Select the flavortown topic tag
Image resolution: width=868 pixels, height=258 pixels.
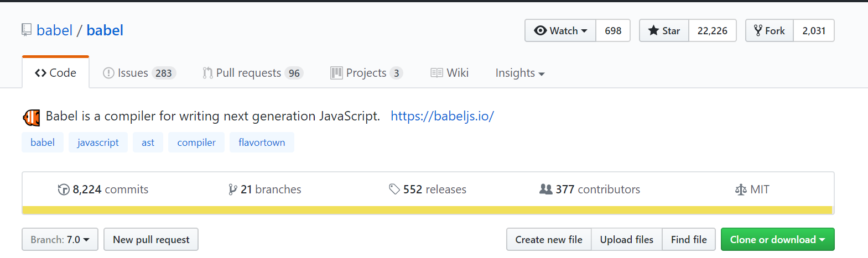pyautogui.click(x=262, y=143)
